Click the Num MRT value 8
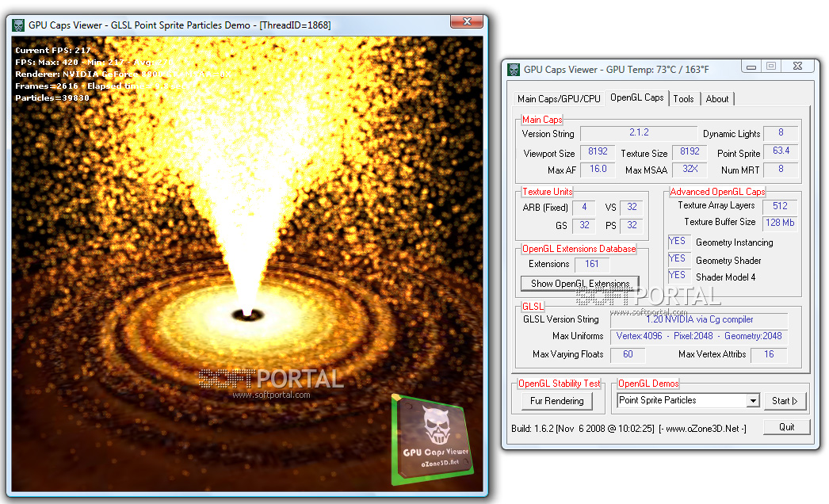829x504 pixels. pos(781,170)
